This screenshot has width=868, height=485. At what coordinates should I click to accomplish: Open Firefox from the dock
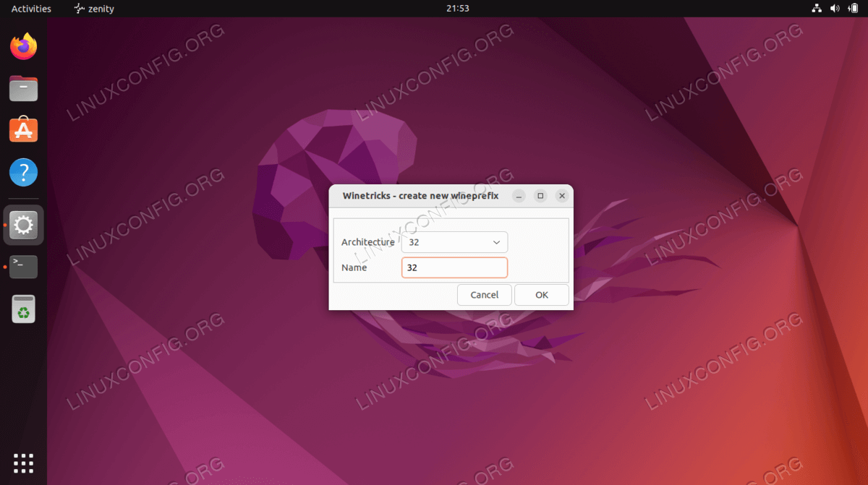tap(24, 47)
